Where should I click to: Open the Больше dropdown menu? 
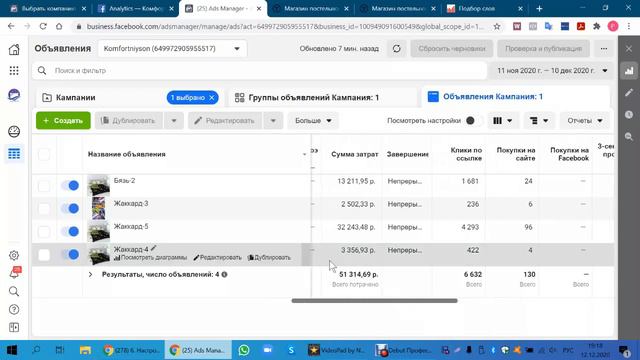pos(313,121)
